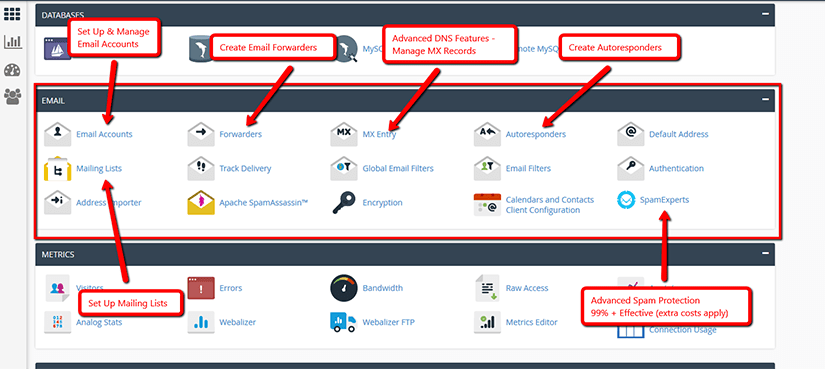Open the Encryption link

coord(383,203)
